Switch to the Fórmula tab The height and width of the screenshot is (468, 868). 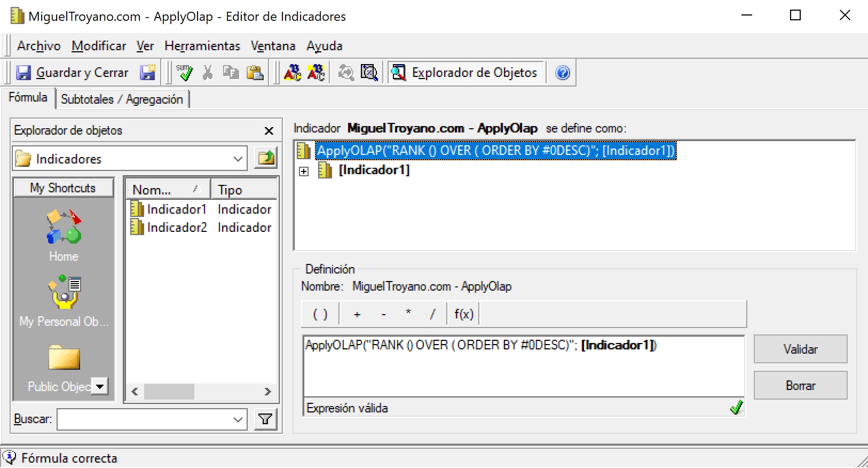pos(28,97)
